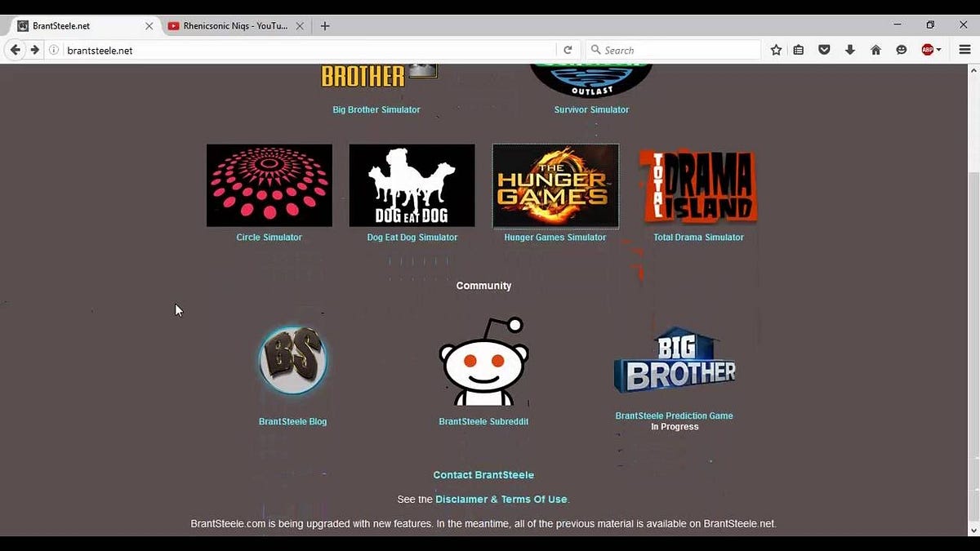Show bookmarks list icon
The width and height of the screenshot is (980, 551).
coord(799,50)
